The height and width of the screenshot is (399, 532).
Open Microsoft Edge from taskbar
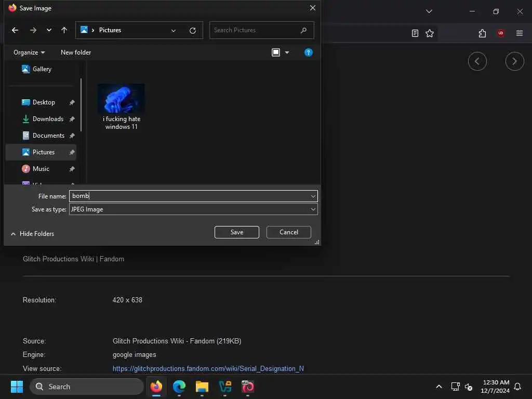[179, 387]
